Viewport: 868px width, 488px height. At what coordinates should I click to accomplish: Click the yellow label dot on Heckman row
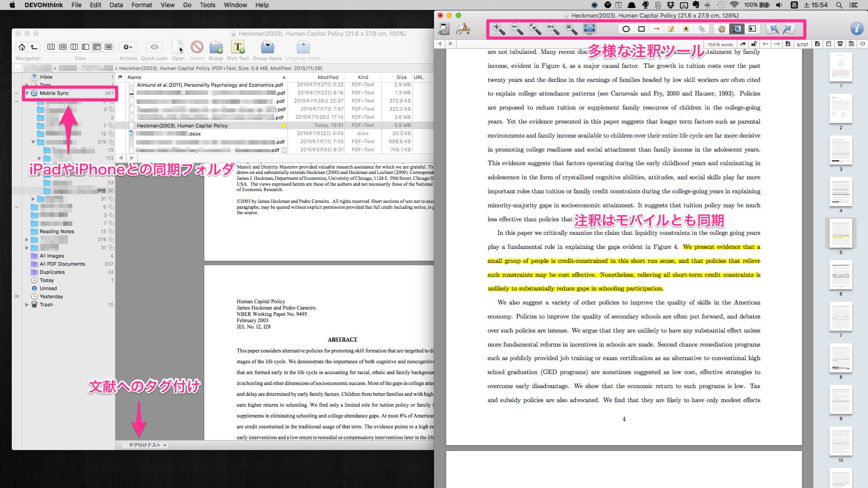point(284,126)
